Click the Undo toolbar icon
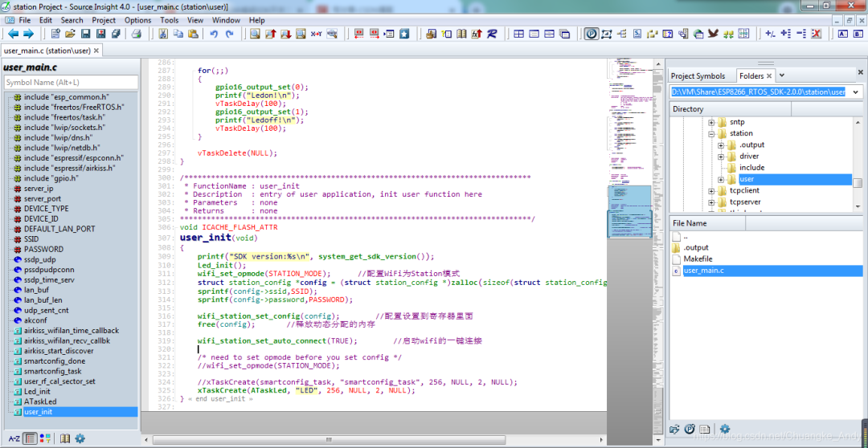This screenshot has height=448, width=868. 214,34
